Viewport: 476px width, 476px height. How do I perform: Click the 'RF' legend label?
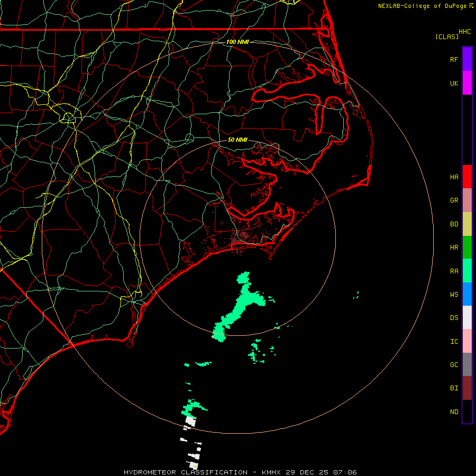tap(454, 59)
